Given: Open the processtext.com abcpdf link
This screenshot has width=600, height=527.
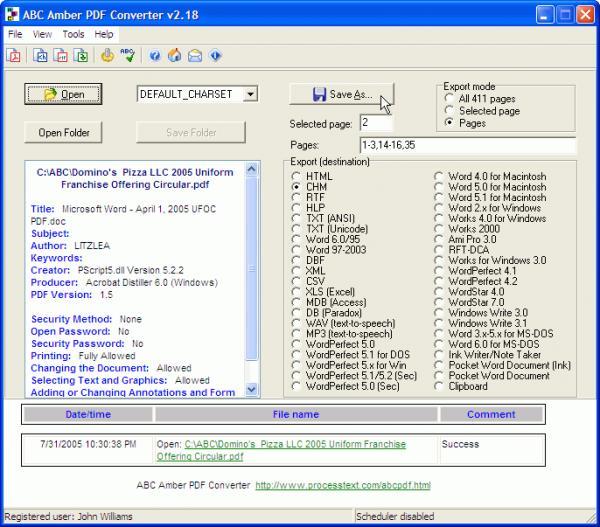Looking at the screenshot, I should [343, 485].
